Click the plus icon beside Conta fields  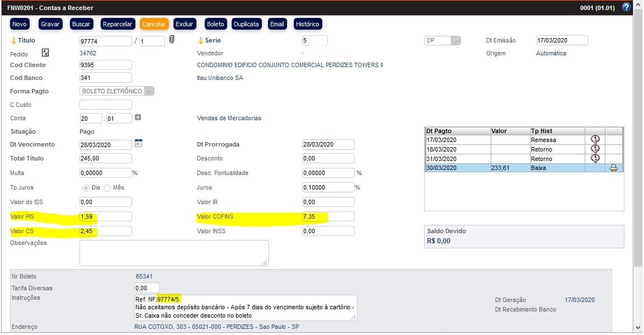[x=138, y=117]
